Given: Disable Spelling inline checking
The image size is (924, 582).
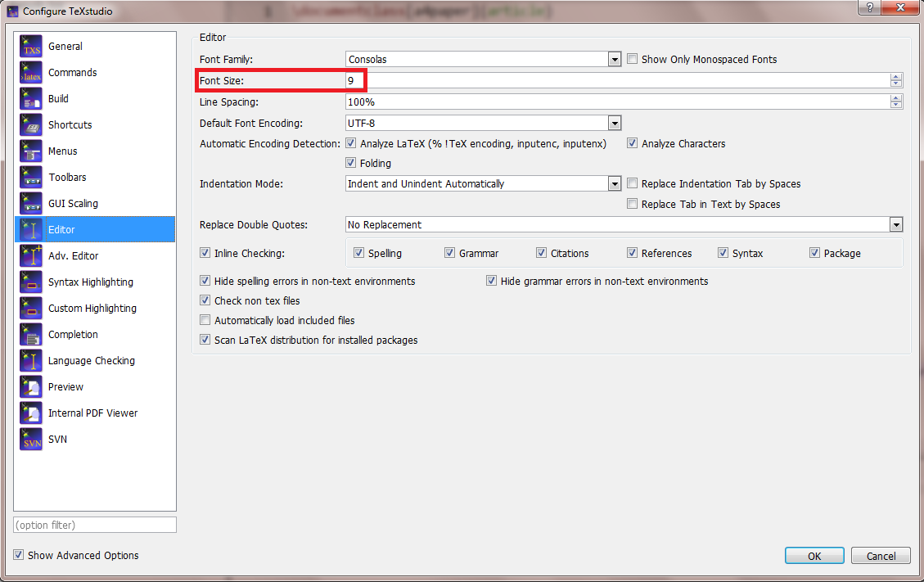Looking at the screenshot, I should tap(358, 253).
